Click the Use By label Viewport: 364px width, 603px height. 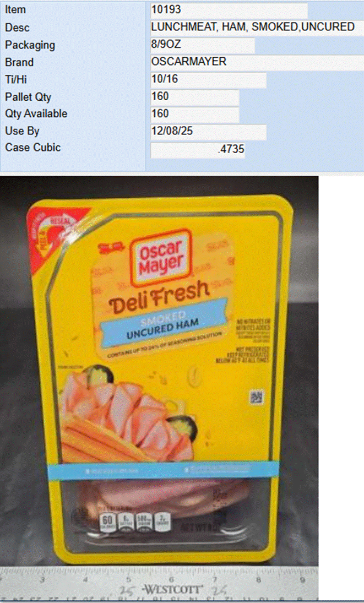pyautogui.click(x=22, y=131)
